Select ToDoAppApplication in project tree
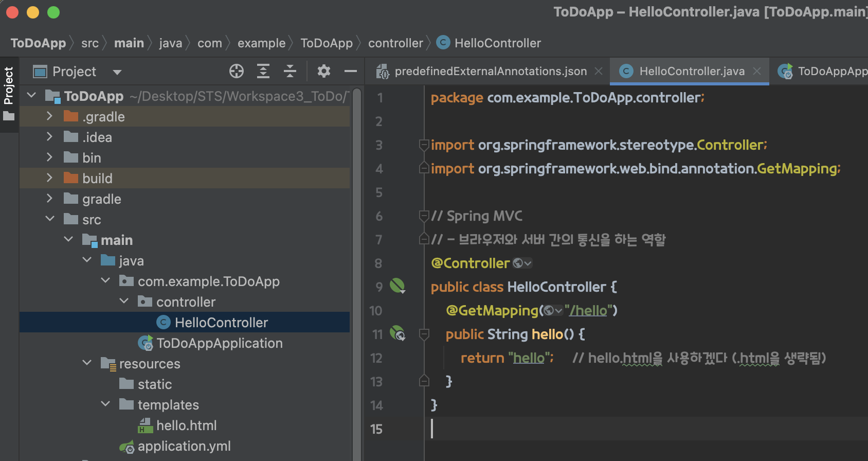868x461 pixels. pyautogui.click(x=185, y=343)
